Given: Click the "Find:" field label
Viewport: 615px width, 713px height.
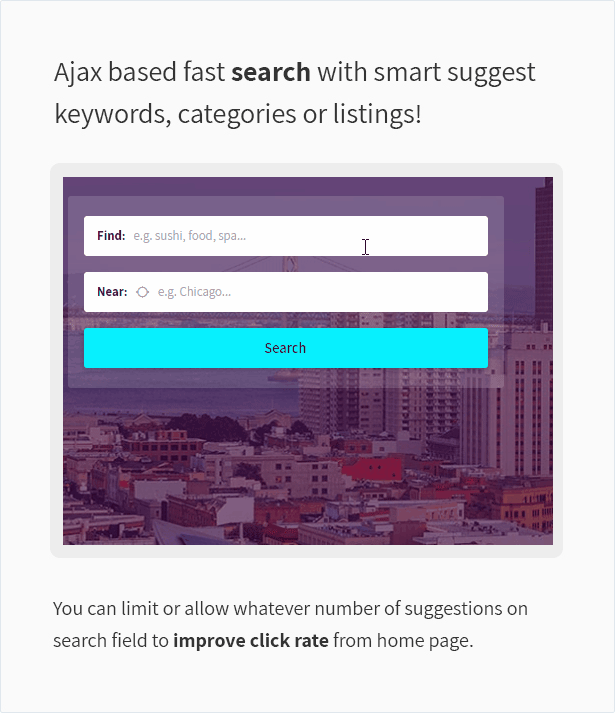Looking at the screenshot, I should 111,236.
